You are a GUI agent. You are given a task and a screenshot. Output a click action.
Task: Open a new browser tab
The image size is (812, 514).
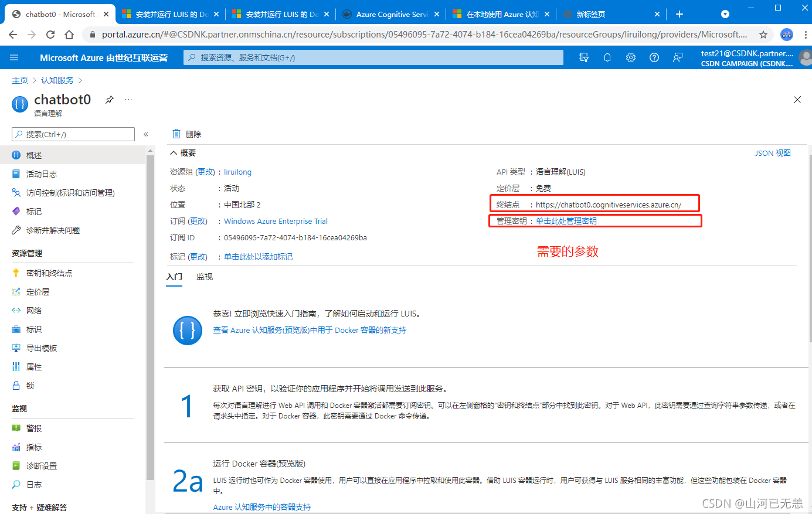coord(680,14)
